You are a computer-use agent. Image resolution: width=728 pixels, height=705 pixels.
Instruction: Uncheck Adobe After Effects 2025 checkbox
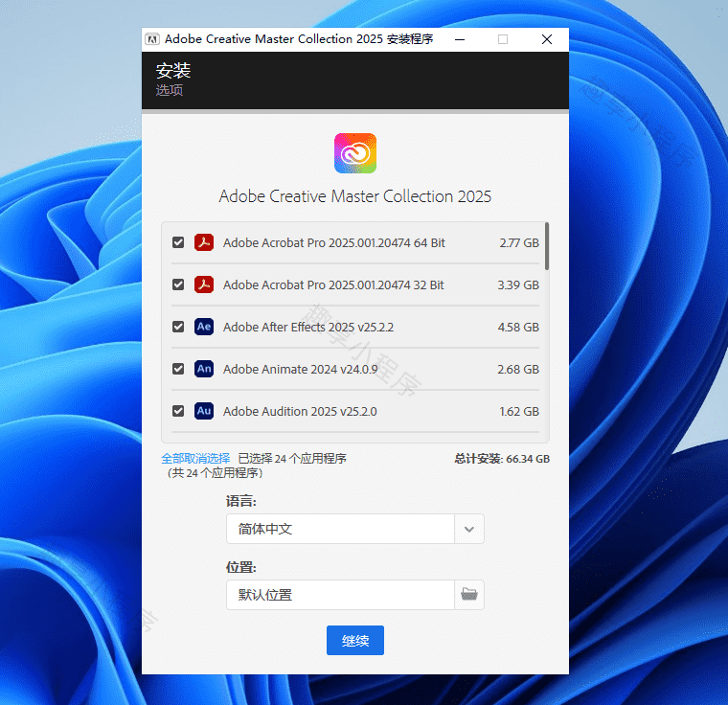(178, 327)
